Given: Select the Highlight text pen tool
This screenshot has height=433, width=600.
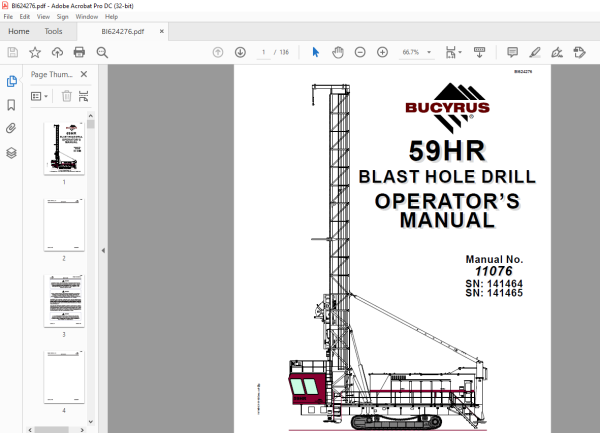Looking at the screenshot, I should pos(535,52).
